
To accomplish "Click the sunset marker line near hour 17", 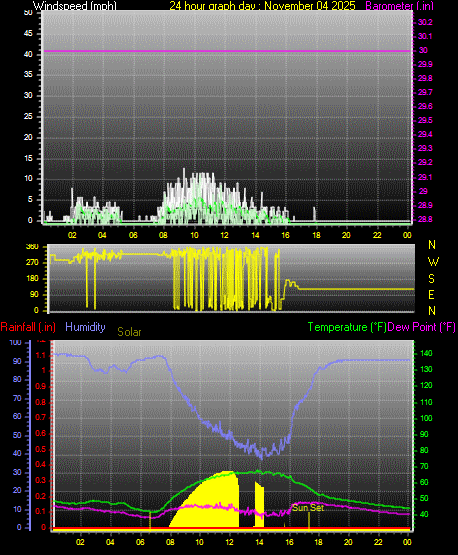I will point(309,521).
